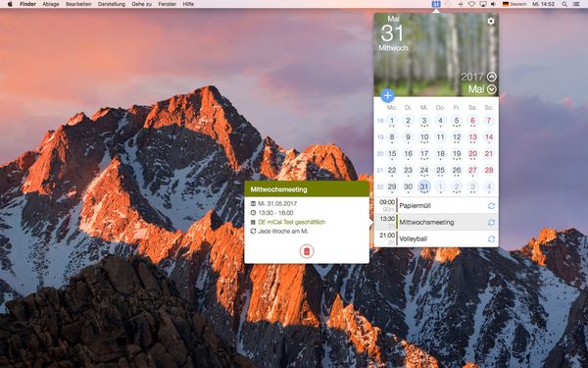Screen dimensions: 588x368
Task: Select the Mittwochsmeeting event row
Action: pos(436,223)
